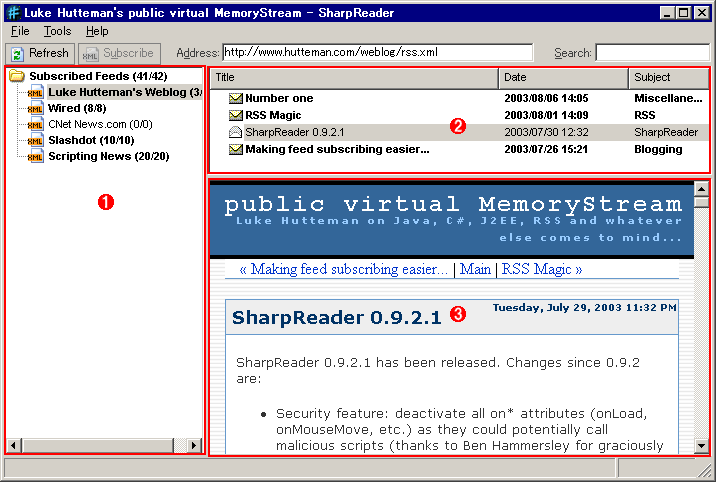
Task: Click the Refresh toolbar button
Action: pyautogui.click(x=40, y=53)
